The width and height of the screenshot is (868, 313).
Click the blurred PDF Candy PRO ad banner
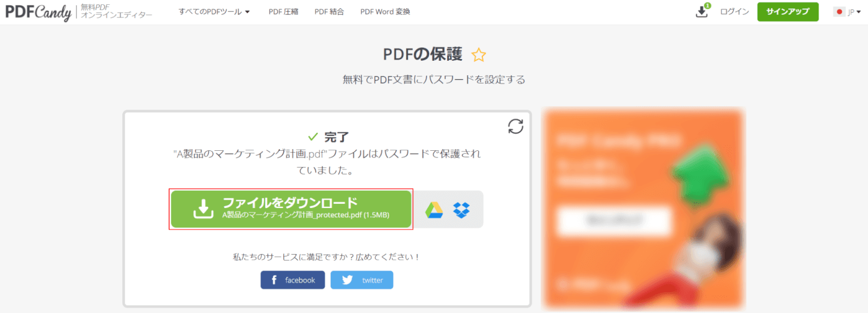(643, 209)
